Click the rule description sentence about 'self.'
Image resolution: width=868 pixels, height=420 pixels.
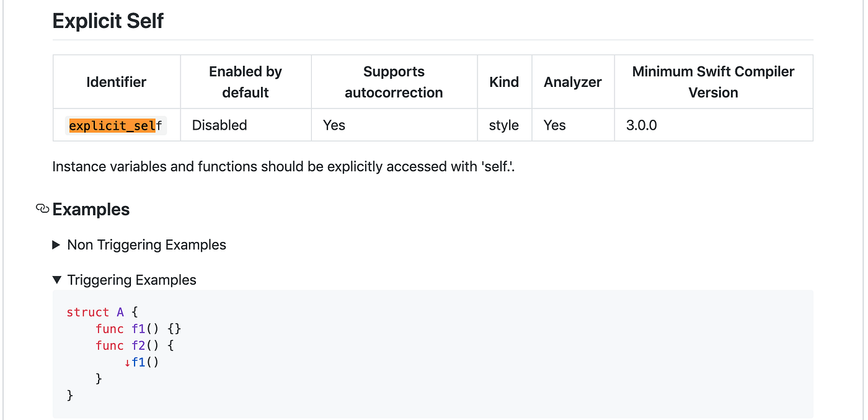click(283, 167)
